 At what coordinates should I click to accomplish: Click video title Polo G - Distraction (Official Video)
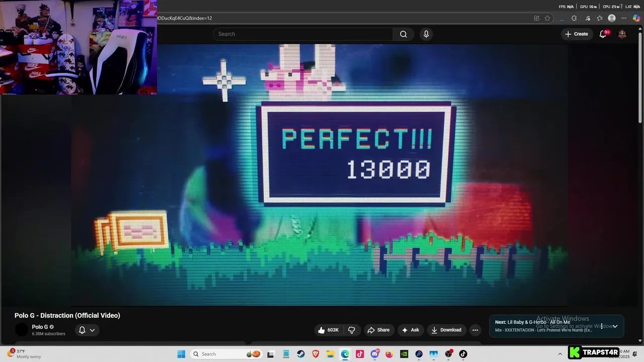tap(67, 315)
